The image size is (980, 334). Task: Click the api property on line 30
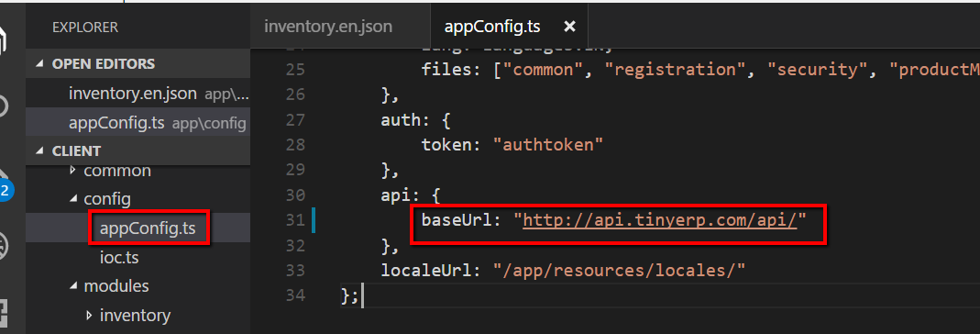pyautogui.click(x=396, y=195)
